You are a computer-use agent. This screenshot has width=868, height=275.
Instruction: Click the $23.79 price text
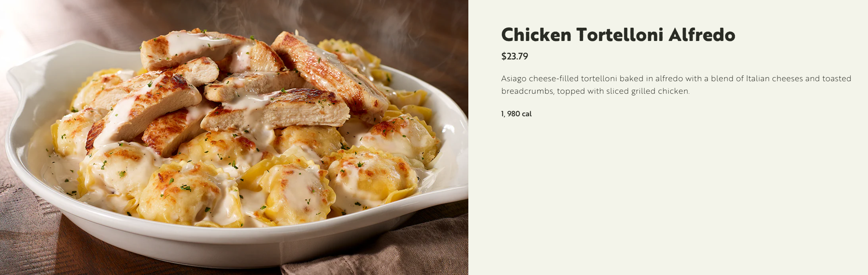pos(515,56)
